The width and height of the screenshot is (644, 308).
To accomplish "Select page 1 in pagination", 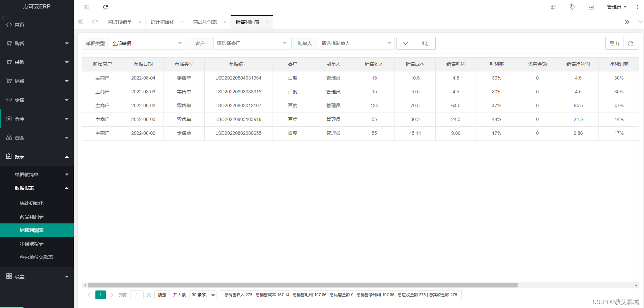I will tap(100, 295).
